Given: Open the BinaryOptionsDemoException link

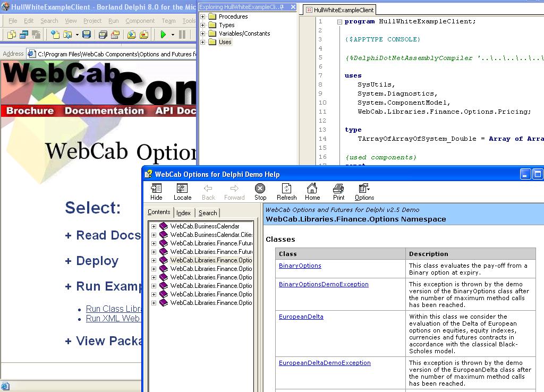Looking at the screenshot, I should (x=324, y=284).
